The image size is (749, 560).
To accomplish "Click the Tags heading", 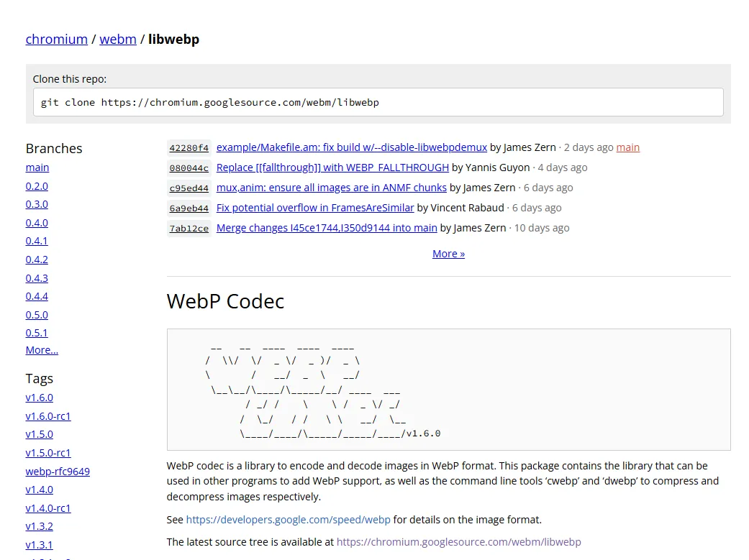I will tap(39, 379).
